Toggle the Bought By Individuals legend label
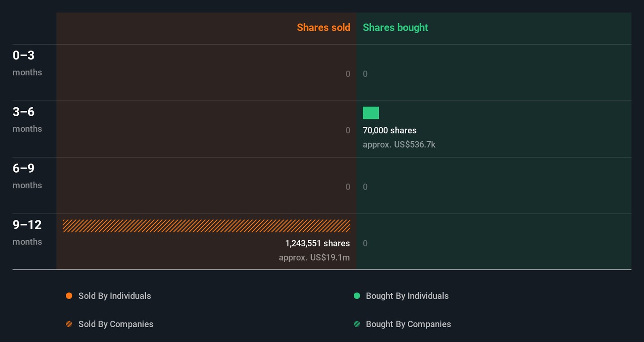This screenshot has height=342, width=644. click(407, 296)
